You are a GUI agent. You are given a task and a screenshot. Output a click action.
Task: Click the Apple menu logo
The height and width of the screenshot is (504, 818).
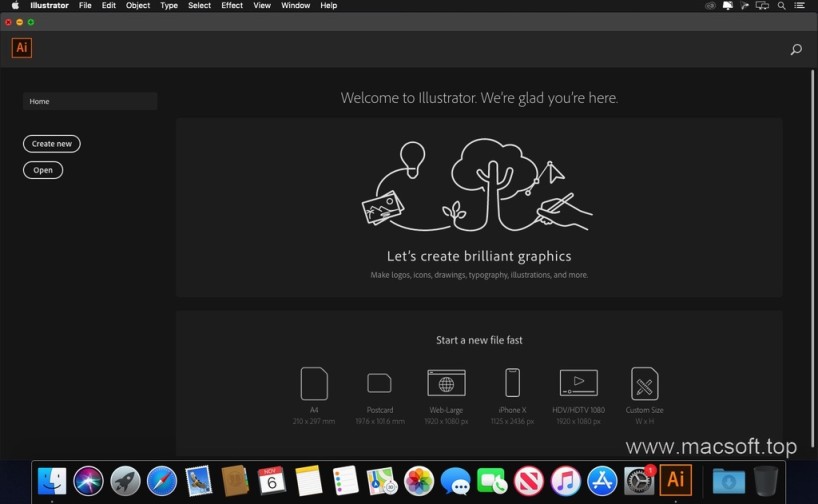(x=15, y=6)
